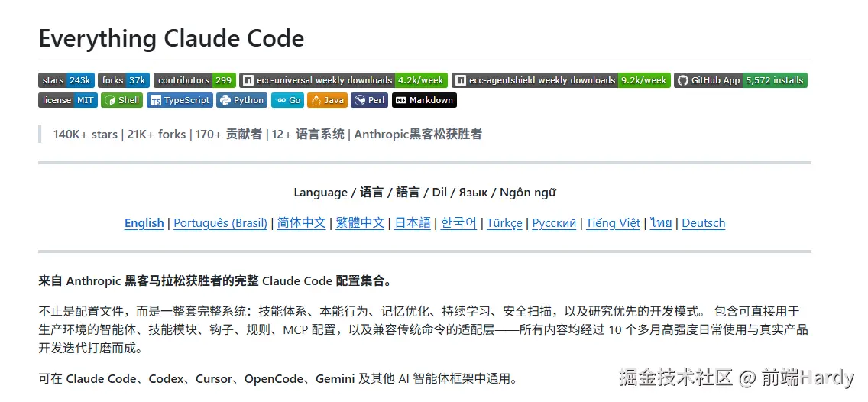Screen dimensions: 868x402
Task: Click the paragraph starting 不止是配置文件
Action: coord(423,330)
